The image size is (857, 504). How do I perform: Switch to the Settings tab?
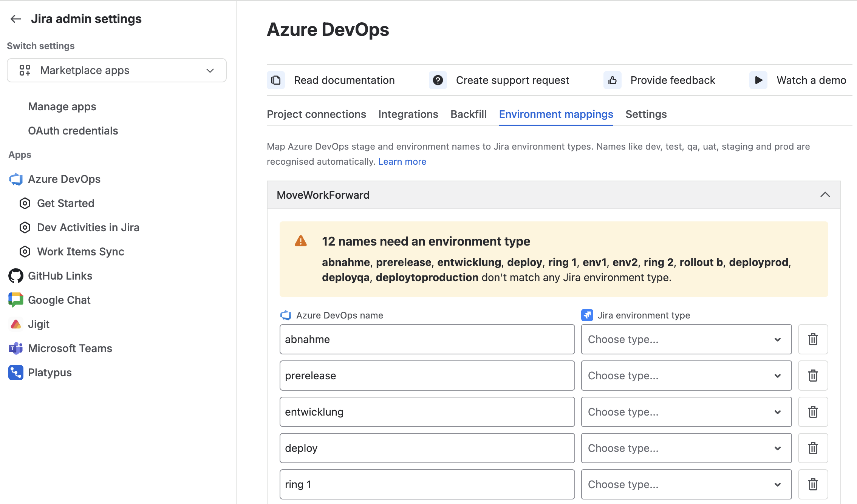(646, 114)
